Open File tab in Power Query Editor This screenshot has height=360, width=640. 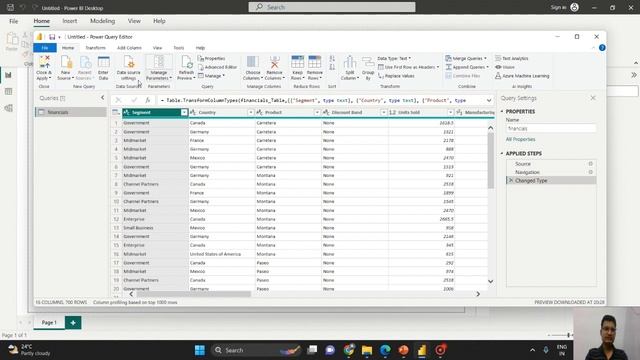45,48
